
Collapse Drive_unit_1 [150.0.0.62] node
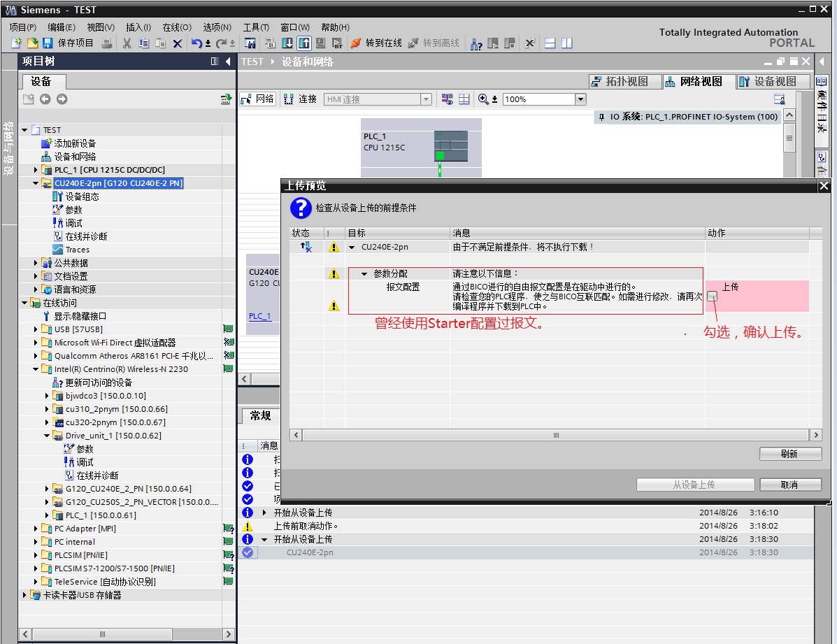47,436
